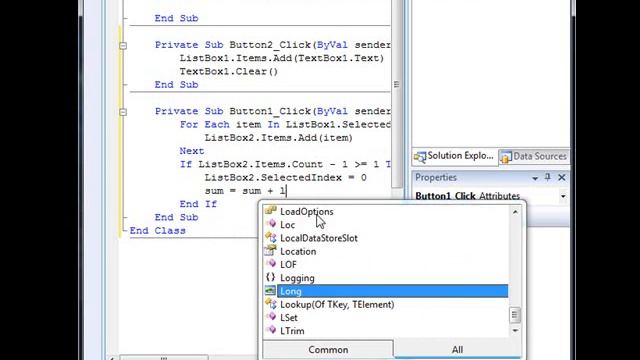Select Location in the IntelliSense list
The image size is (640, 360).
tap(298, 251)
